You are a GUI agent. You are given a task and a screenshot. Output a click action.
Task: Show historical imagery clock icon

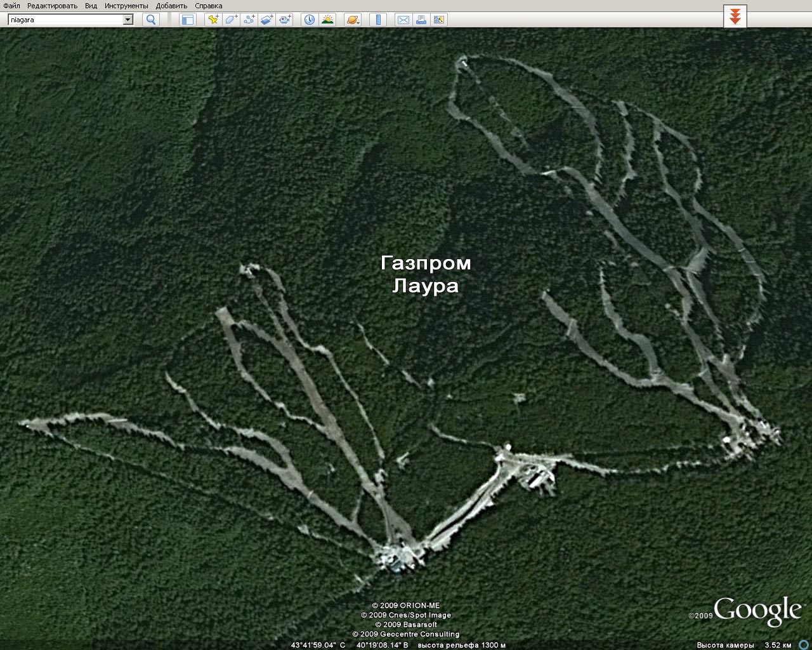coord(309,20)
